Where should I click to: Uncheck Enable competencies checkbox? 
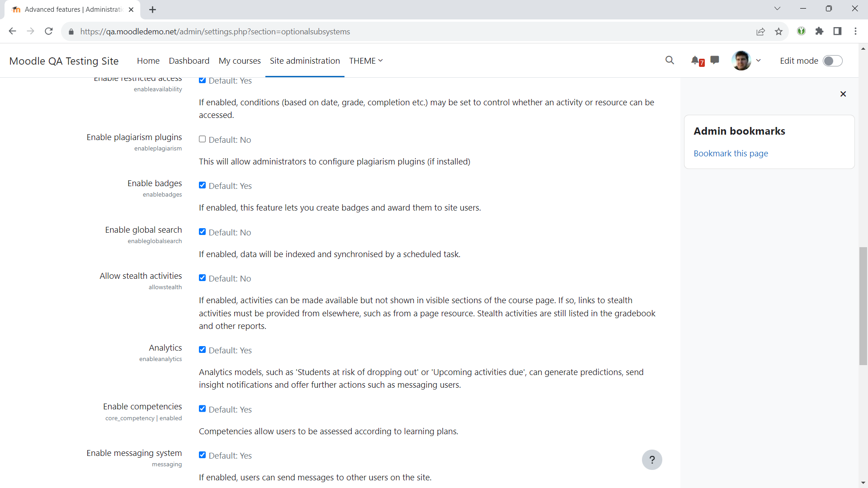coord(202,409)
